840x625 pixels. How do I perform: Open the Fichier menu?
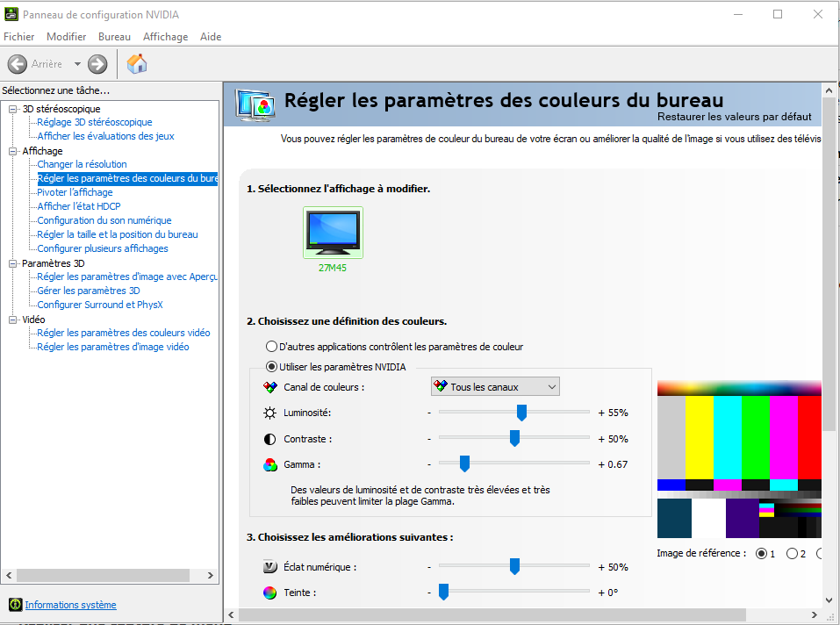coord(18,36)
